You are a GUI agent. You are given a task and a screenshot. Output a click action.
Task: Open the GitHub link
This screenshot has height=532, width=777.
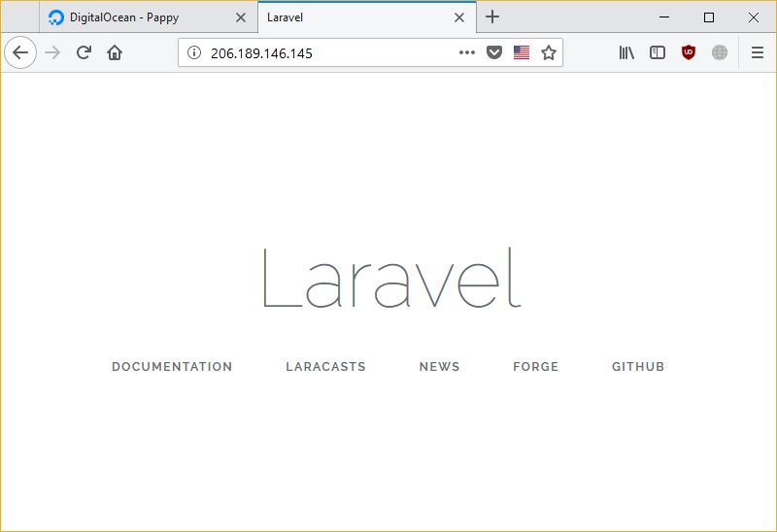[x=638, y=367]
